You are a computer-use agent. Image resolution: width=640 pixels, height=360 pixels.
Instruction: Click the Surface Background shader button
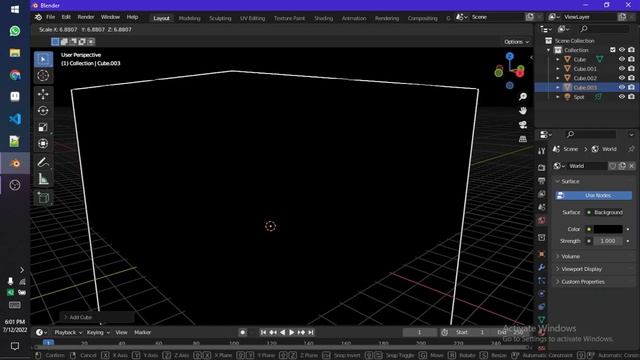pyautogui.click(x=604, y=212)
